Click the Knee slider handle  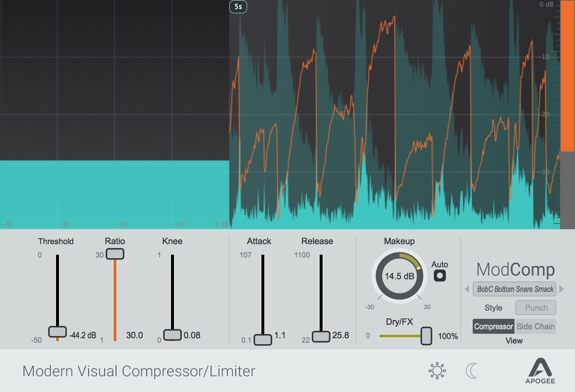172,335
